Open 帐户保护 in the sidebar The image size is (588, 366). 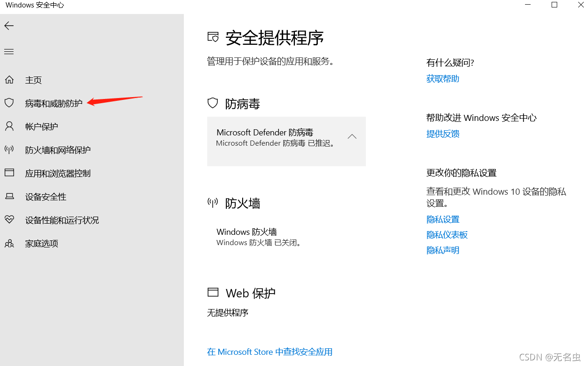(42, 127)
